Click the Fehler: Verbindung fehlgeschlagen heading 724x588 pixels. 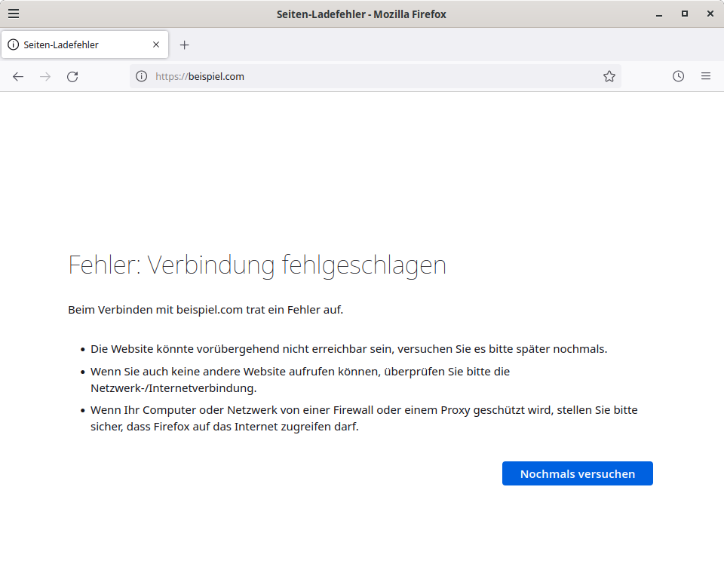(257, 265)
